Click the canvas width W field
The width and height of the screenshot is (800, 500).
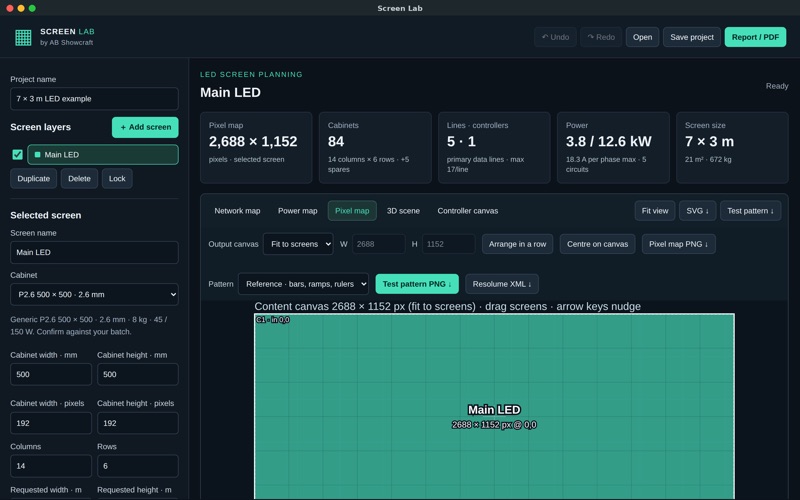point(379,244)
